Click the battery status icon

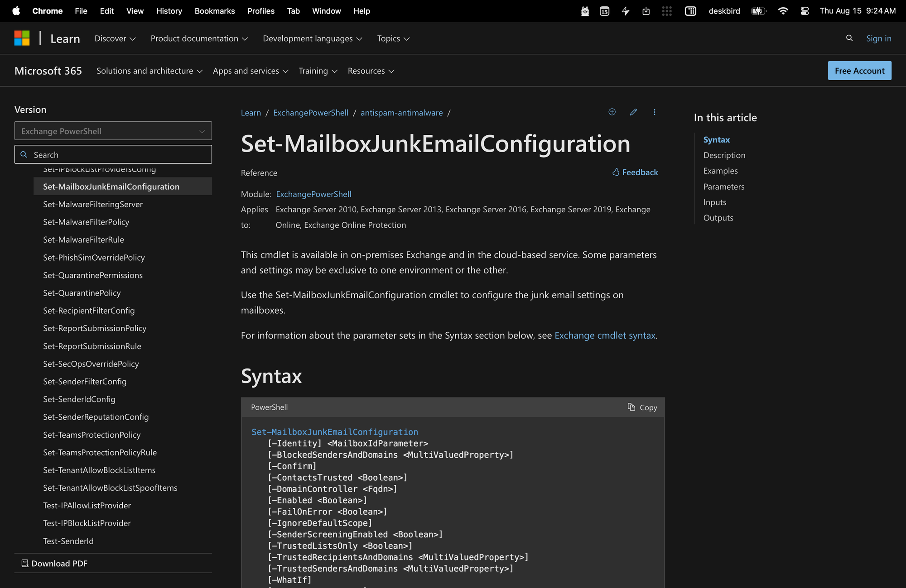coord(759,11)
